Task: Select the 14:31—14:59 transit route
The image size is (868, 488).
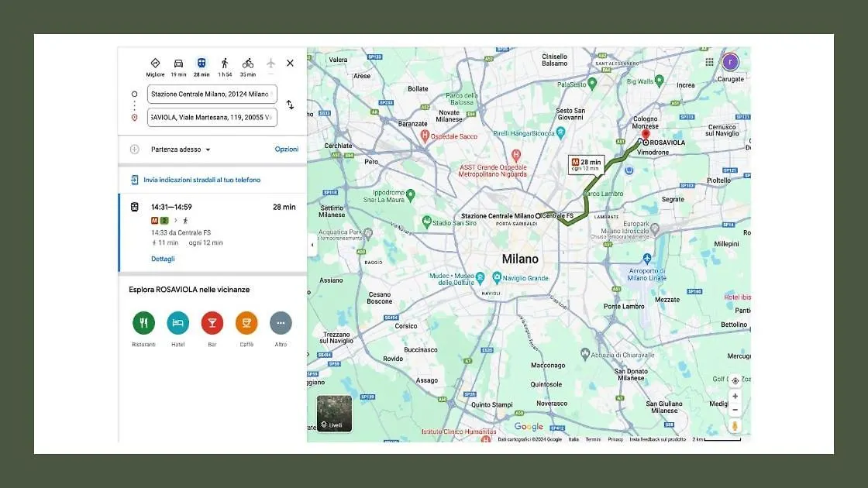Action: (x=213, y=232)
